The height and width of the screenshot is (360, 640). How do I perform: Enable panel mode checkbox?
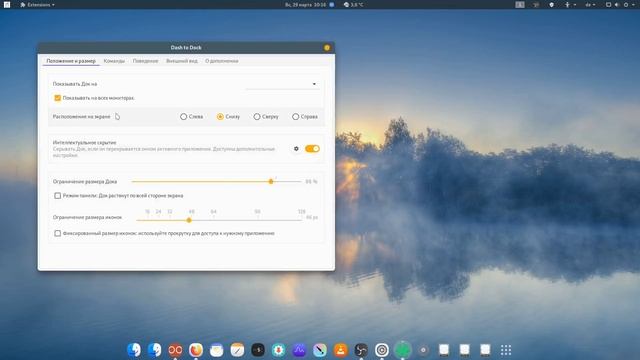(x=58, y=196)
